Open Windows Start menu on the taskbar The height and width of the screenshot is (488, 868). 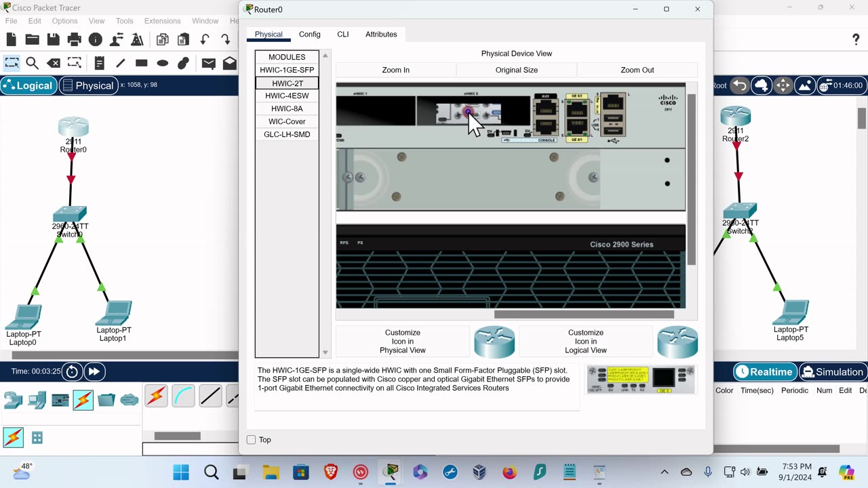[181, 472]
